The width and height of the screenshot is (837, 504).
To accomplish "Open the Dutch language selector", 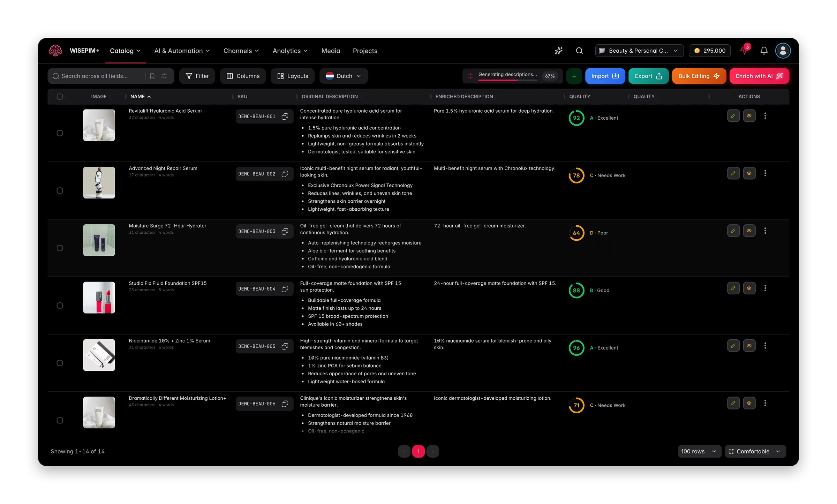I will [x=344, y=76].
